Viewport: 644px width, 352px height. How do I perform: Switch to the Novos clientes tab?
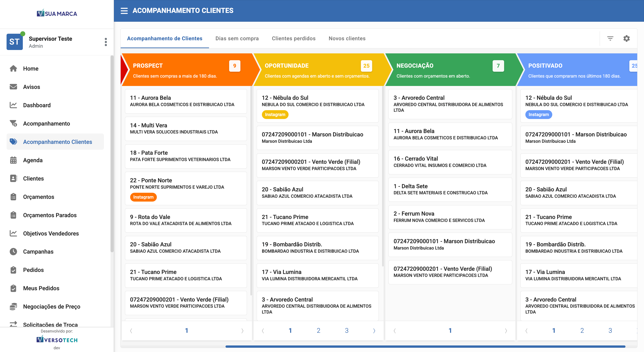[347, 38]
